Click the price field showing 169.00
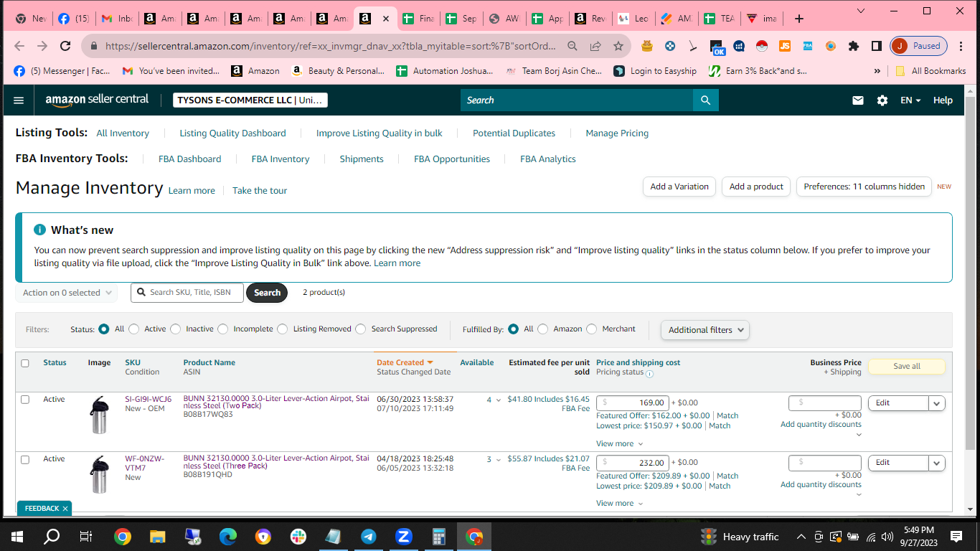Viewport: 980px width, 551px height. click(633, 403)
